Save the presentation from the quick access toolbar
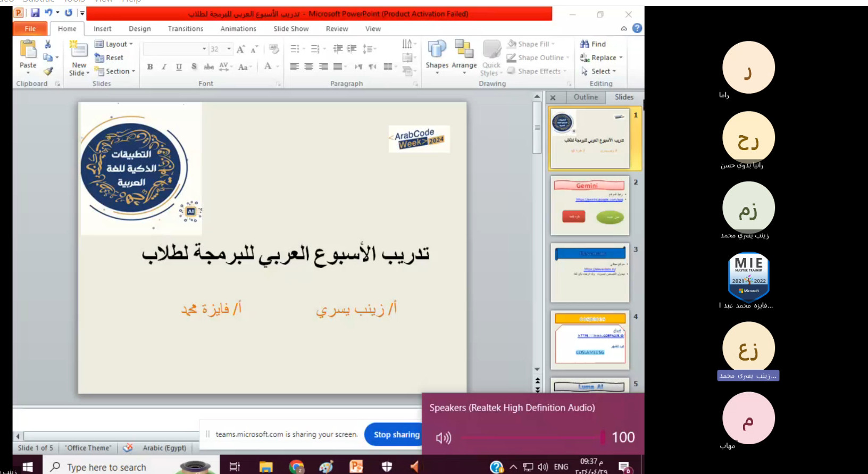Image resolution: width=868 pixels, height=474 pixels. [x=35, y=13]
